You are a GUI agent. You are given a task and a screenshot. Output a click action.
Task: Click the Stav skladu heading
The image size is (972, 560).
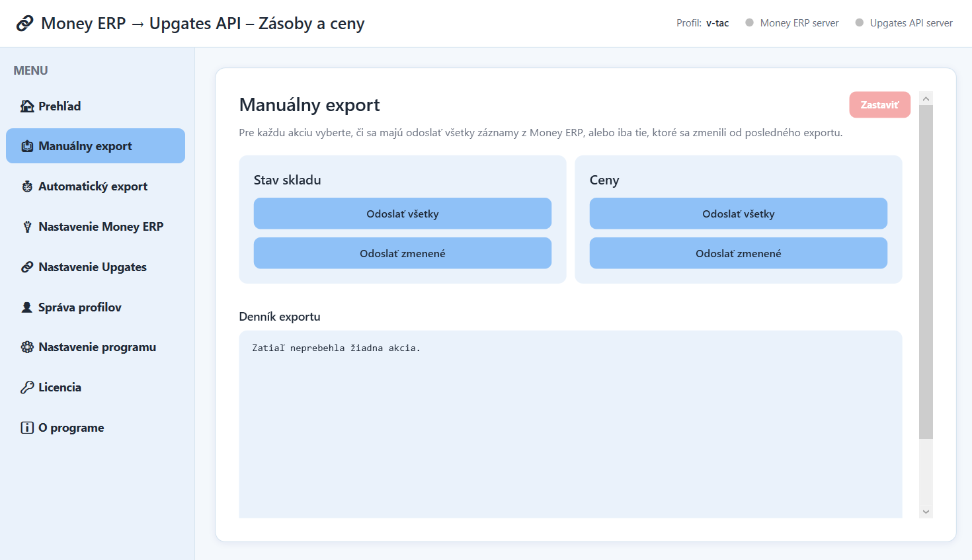pyautogui.click(x=288, y=180)
